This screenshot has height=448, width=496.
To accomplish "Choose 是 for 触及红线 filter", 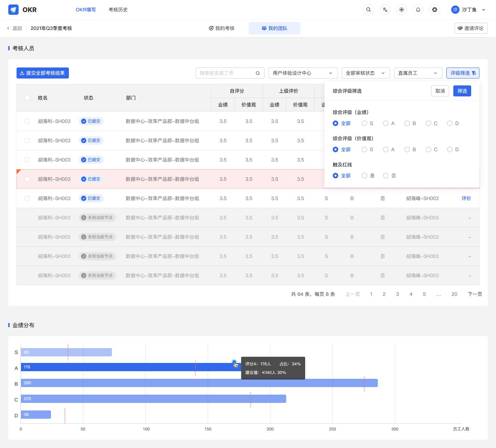I will click(x=364, y=176).
